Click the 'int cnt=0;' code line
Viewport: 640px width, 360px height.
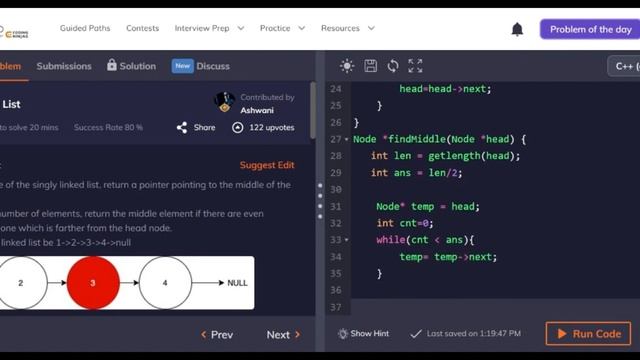pyautogui.click(x=405, y=223)
